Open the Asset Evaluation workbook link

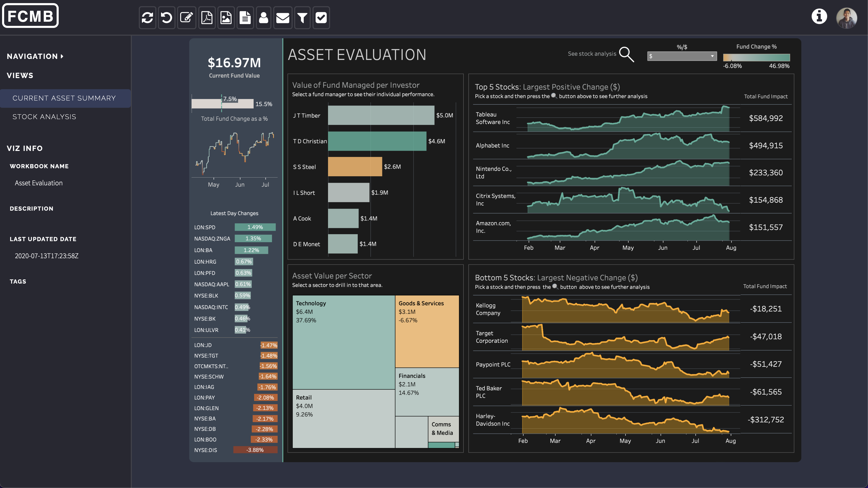pyautogui.click(x=39, y=183)
